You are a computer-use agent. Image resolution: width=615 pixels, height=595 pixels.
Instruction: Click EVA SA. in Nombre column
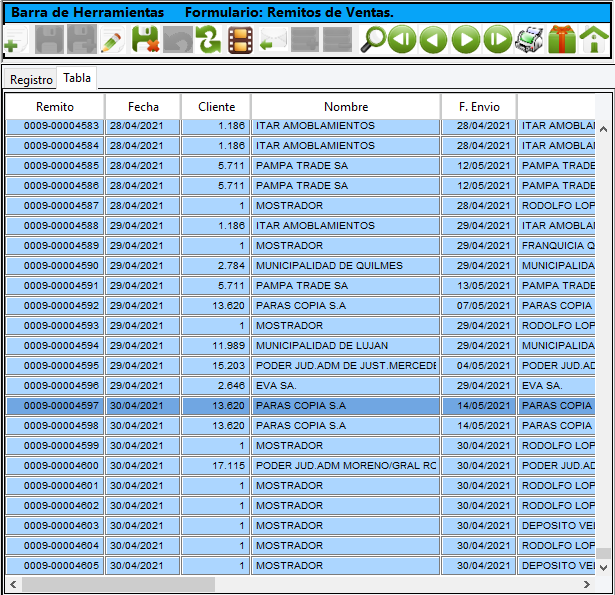346,386
